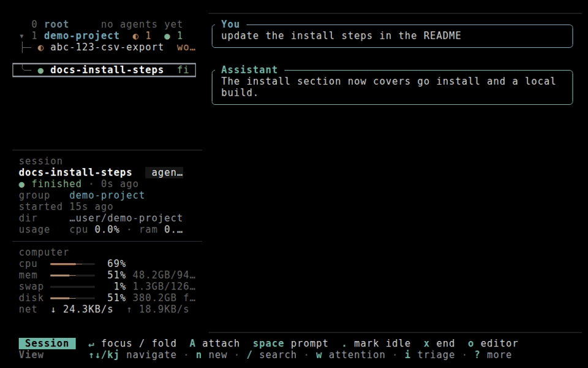This screenshot has height=368, width=588.
Task: Click the '? more' shortcut
Action: pyautogui.click(x=492, y=355)
